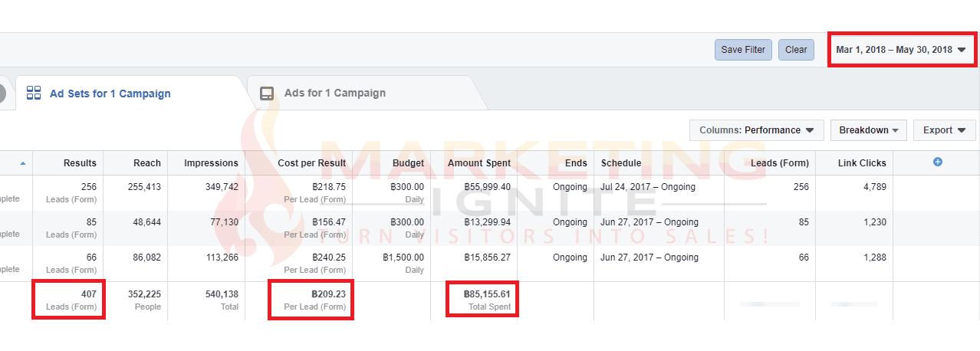Sort by the Results column header
Image resolution: width=980 pixels, height=351 pixels.
tap(80, 163)
